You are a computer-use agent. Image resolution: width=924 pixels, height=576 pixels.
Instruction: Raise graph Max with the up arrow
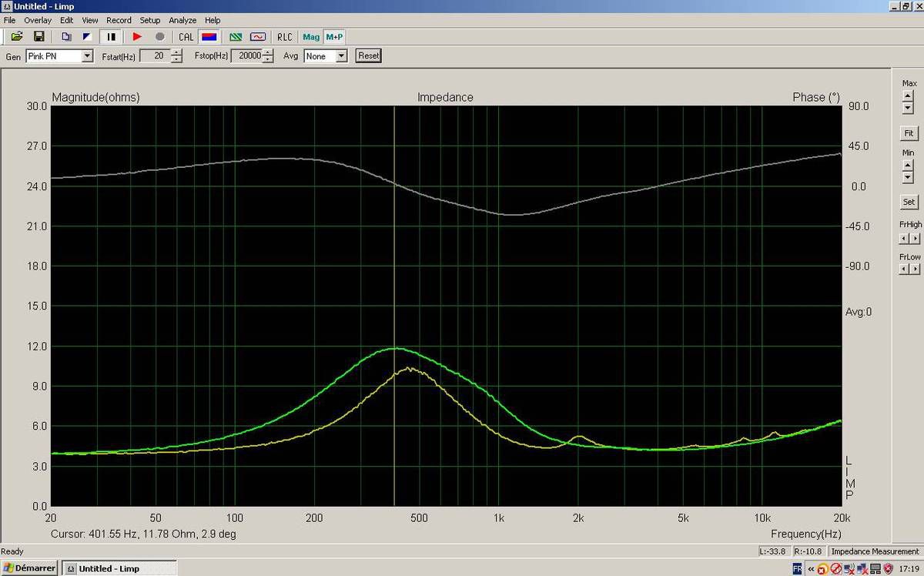tap(907, 95)
